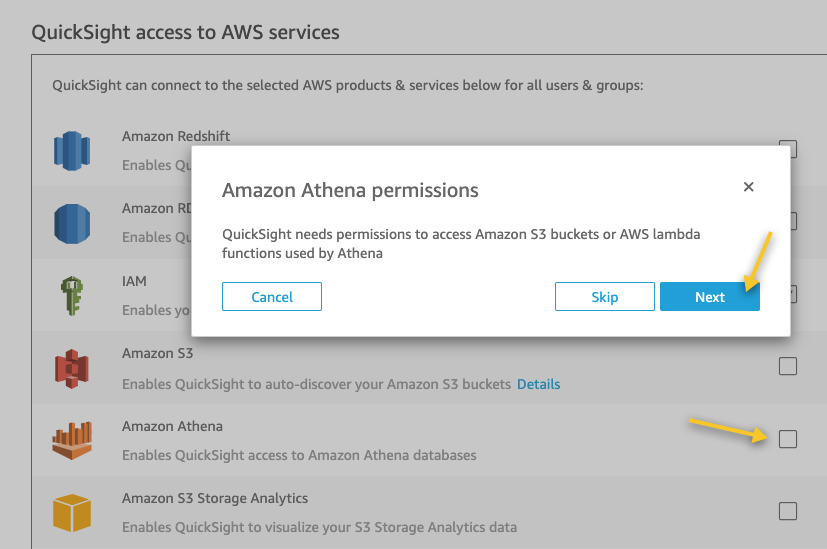Click the S3 Storage Analytics cube icon
Viewport: 827px width, 549px height.
(x=72, y=512)
